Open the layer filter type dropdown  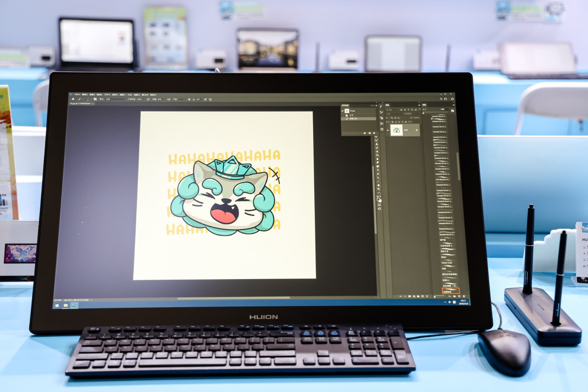tap(391, 110)
